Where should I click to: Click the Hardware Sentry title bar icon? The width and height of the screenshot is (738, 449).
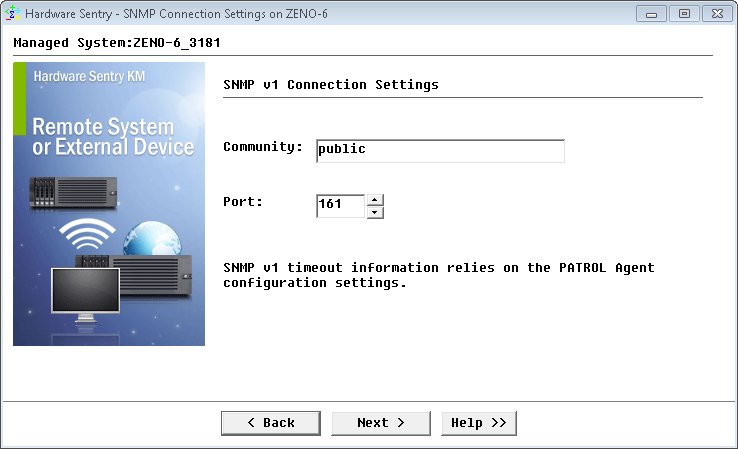[x=13, y=14]
